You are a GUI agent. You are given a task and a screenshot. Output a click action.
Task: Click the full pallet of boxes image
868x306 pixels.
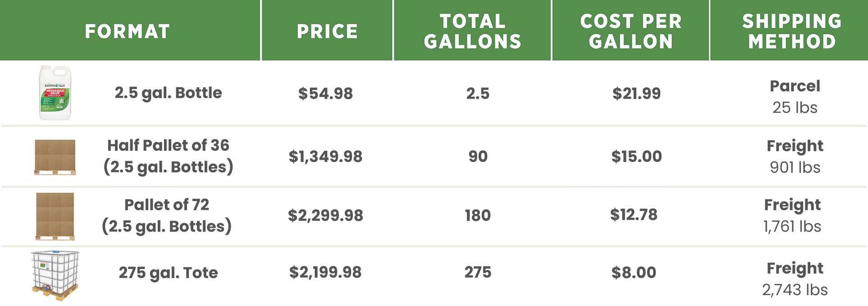55,216
